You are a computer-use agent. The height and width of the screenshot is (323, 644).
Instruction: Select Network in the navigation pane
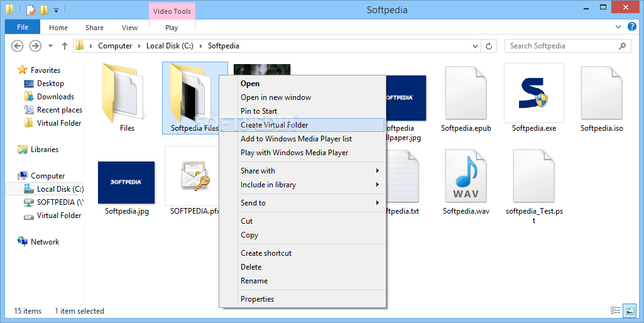tap(38, 242)
